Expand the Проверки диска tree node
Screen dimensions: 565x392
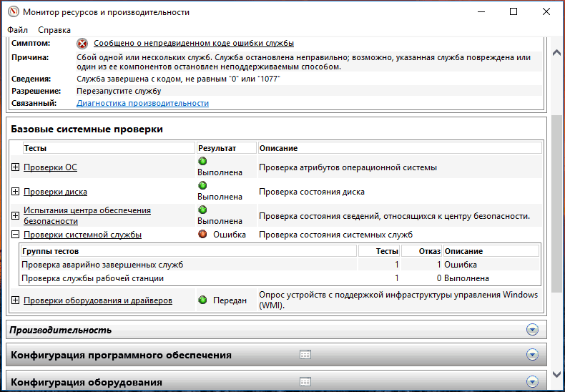(16, 192)
